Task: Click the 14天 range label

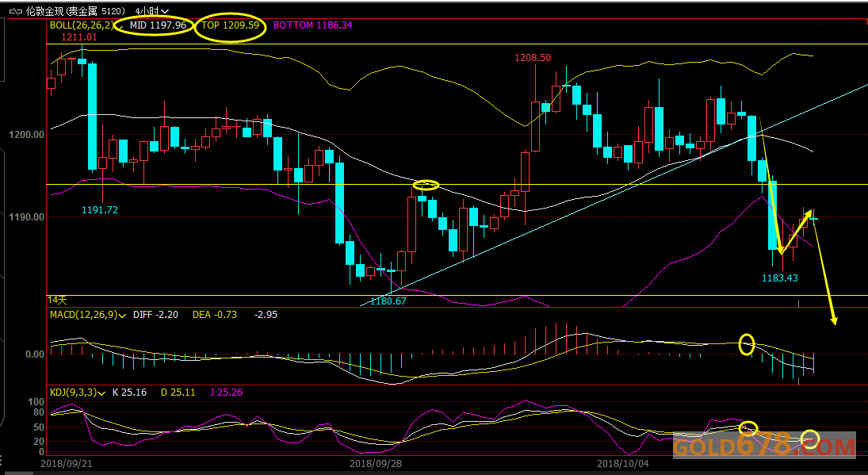Action: pos(57,300)
